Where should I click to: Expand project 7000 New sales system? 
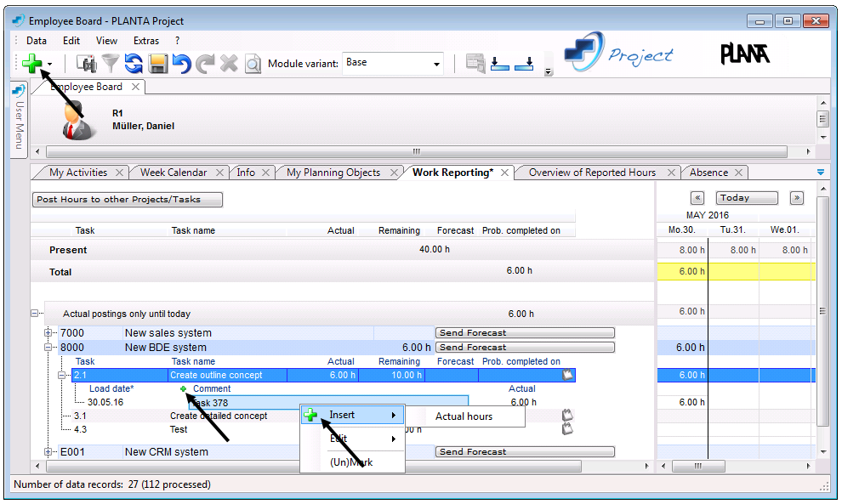pyautogui.click(x=48, y=333)
